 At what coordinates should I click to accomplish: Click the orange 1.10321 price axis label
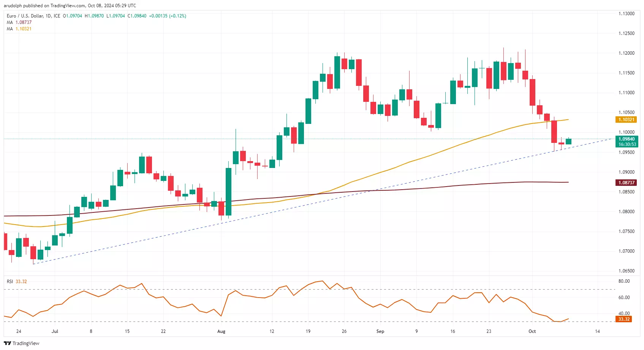[626, 120]
